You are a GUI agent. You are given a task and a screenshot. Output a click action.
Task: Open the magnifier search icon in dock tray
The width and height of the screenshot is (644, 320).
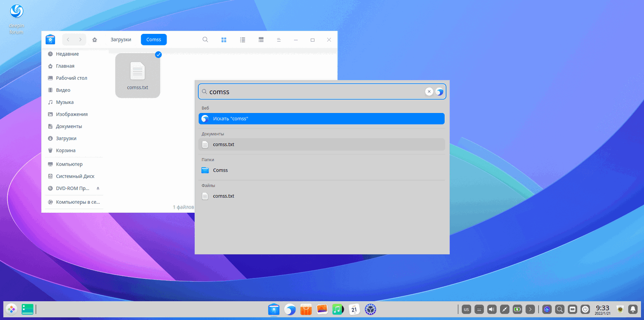coord(560,309)
